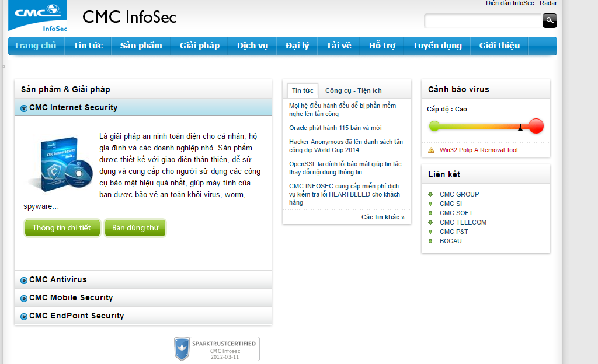Click the CMC Internet Security box image

coord(60,164)
